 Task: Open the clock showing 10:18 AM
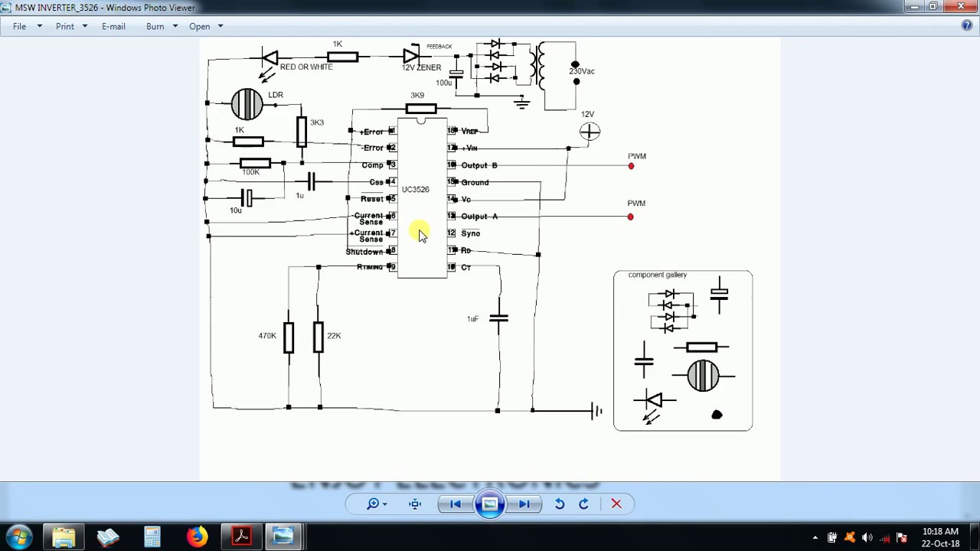(940, 537)
